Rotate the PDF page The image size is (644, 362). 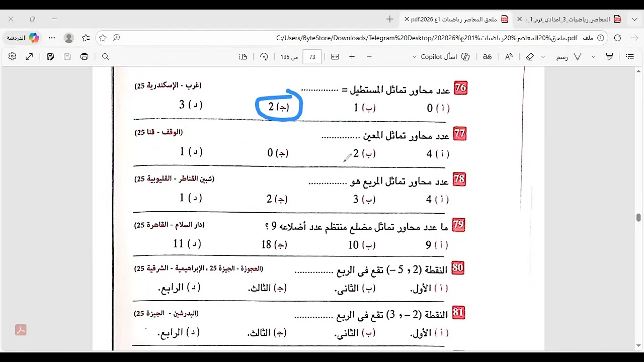[264, 57]
